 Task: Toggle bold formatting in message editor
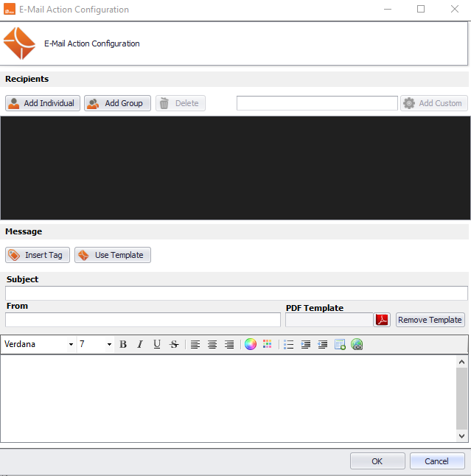tap(123, 344)
